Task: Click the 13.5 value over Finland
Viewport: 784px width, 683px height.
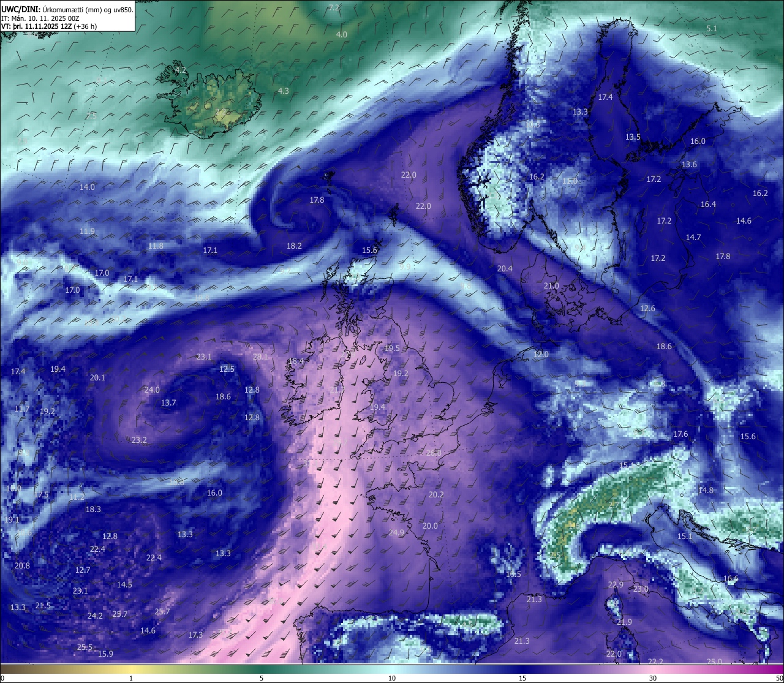Action: click(633, 137)
